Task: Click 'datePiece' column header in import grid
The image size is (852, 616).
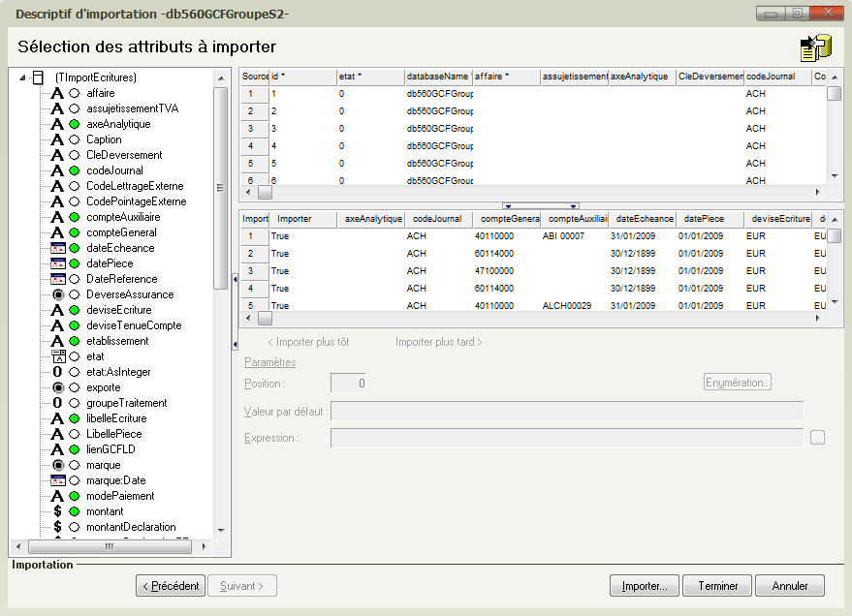Action: point(710,219)
